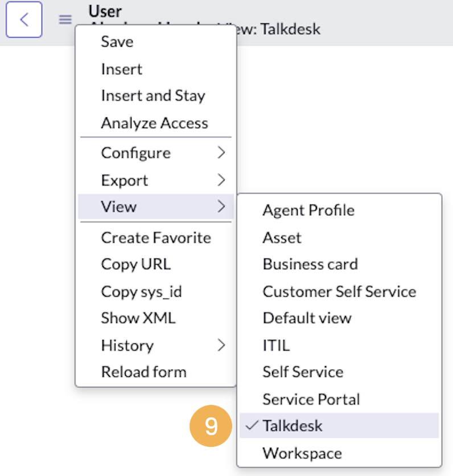Expand the Configure submenu

point(156,153)
